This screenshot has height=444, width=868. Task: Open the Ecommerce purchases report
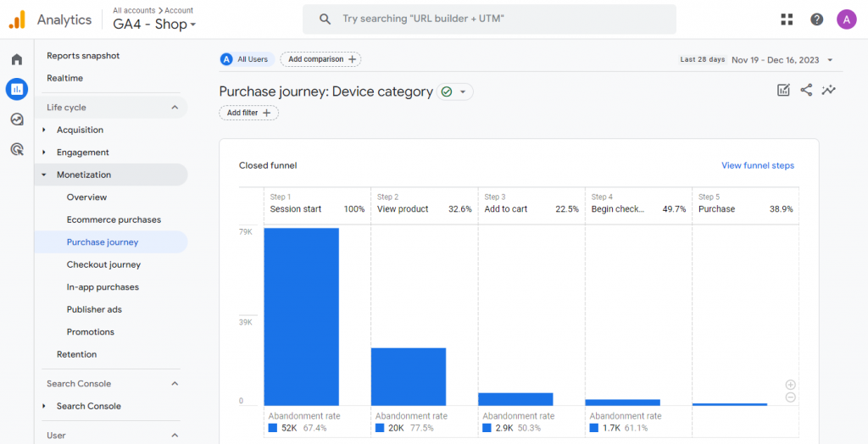coord(114,219)
